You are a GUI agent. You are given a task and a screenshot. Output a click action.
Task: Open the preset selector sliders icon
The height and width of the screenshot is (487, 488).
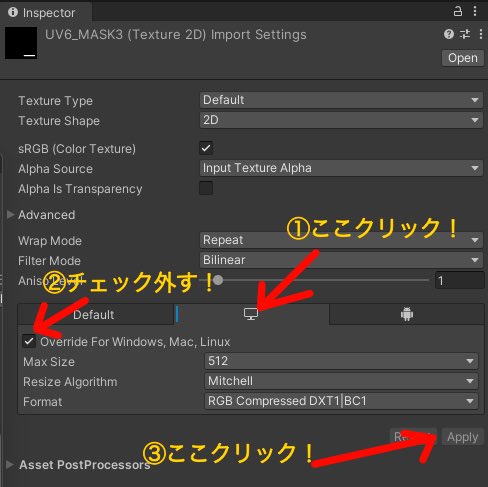click(465, 34)
